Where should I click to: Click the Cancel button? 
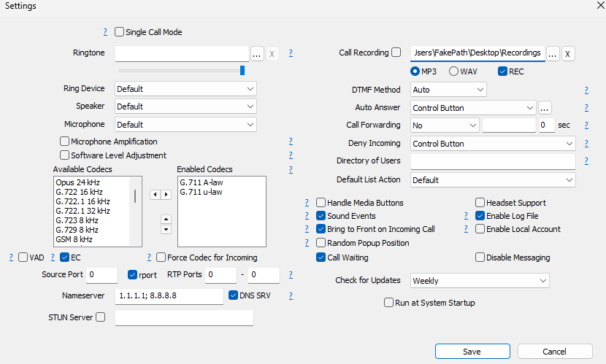coord(555,352)
